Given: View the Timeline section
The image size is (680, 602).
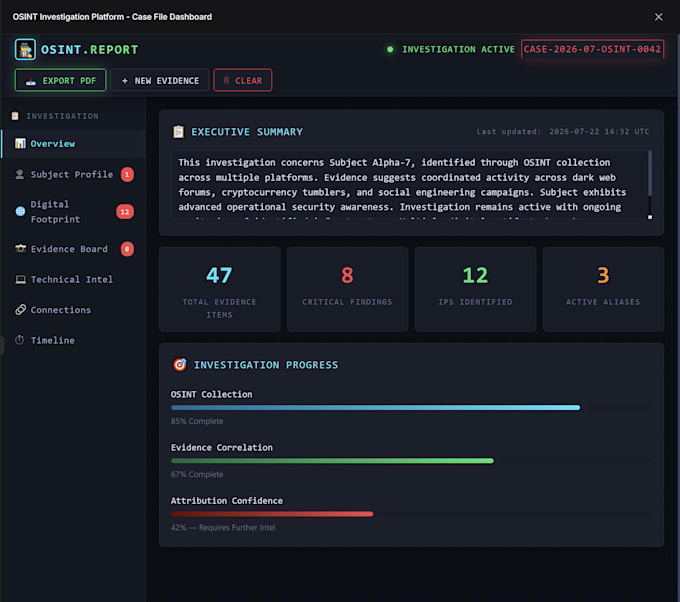Looking at the screenshot, I should (x=73, y=340).
